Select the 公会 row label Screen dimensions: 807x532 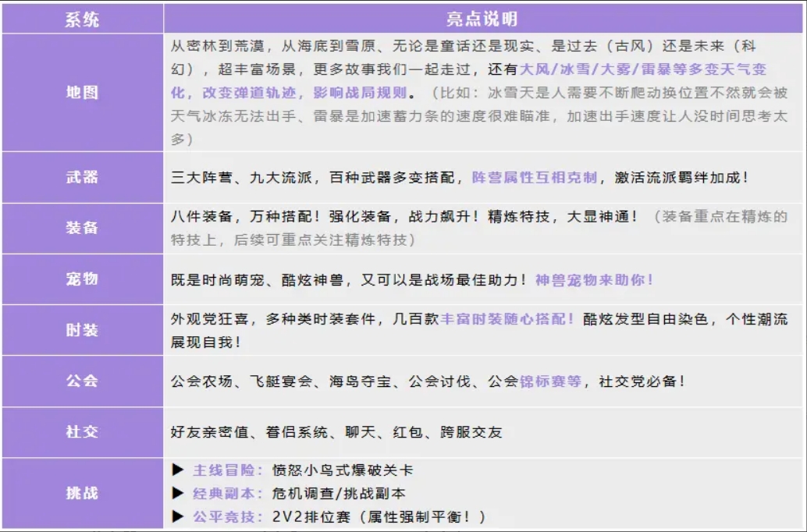tap(83, 381)
